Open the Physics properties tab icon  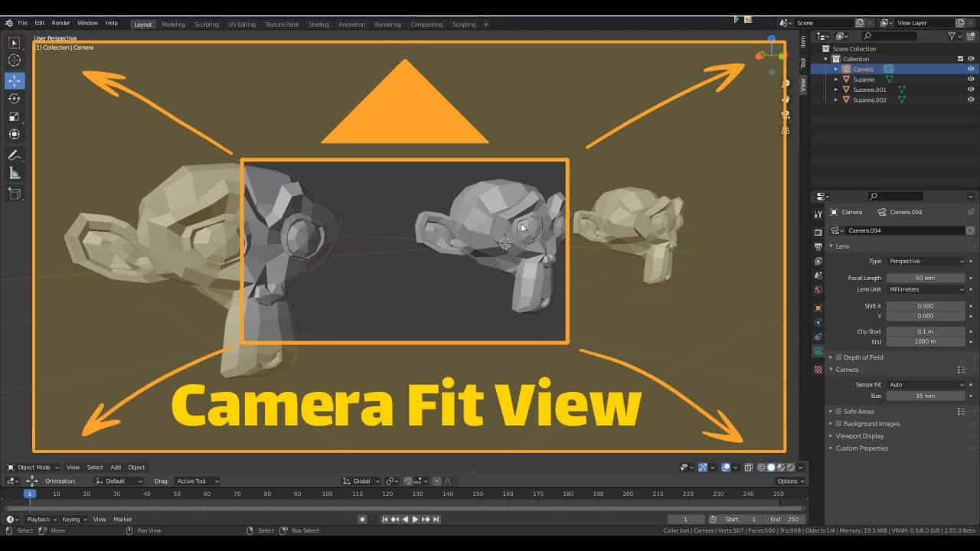(818, 322)
